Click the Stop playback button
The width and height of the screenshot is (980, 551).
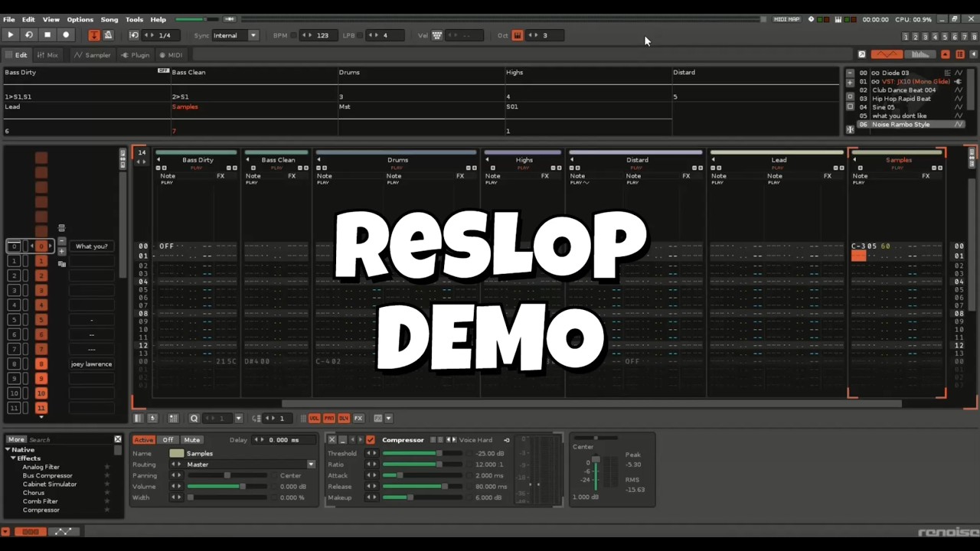(47, 35)
